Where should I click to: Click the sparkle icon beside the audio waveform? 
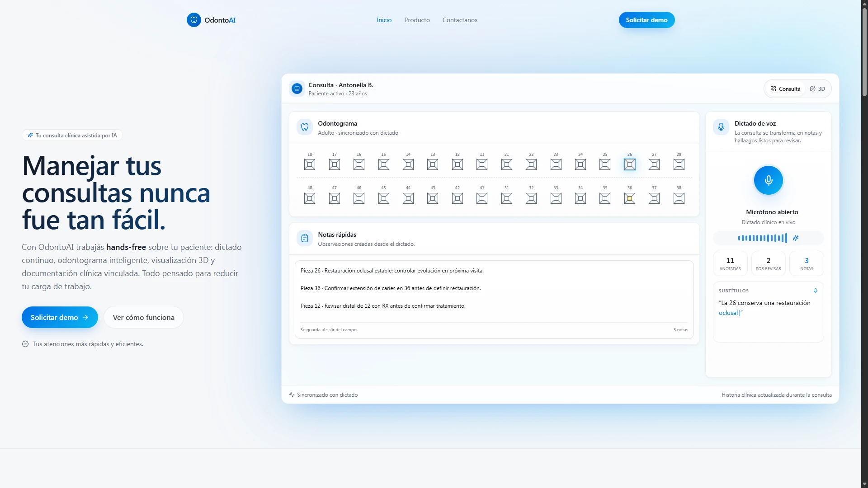(796, 238)
